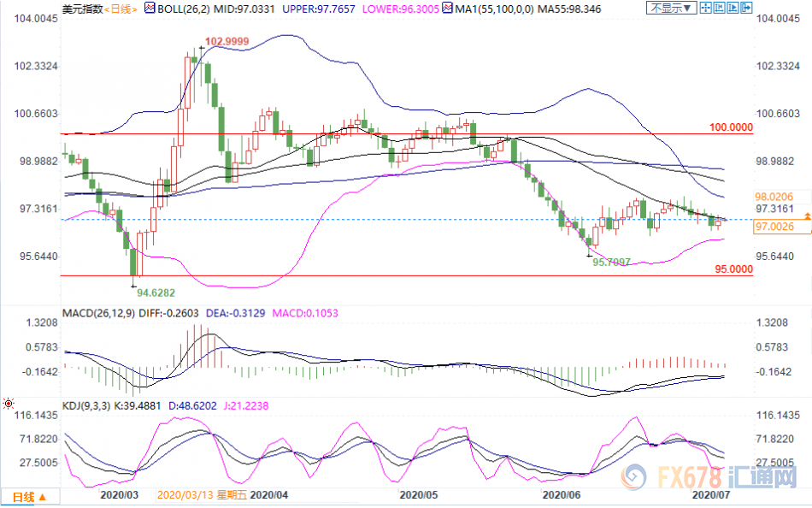The width and height of the screenshot is (812, 508).
Task: Click the play-forward chart replay icon
Action: [x=733, y=8]
